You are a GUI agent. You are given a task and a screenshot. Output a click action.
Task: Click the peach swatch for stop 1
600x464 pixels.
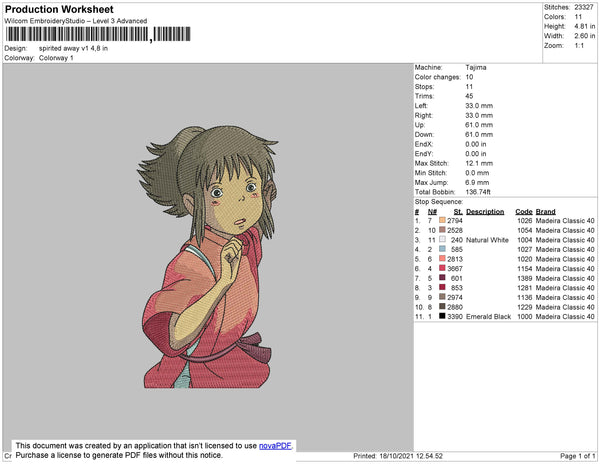[x=442, y=220]
